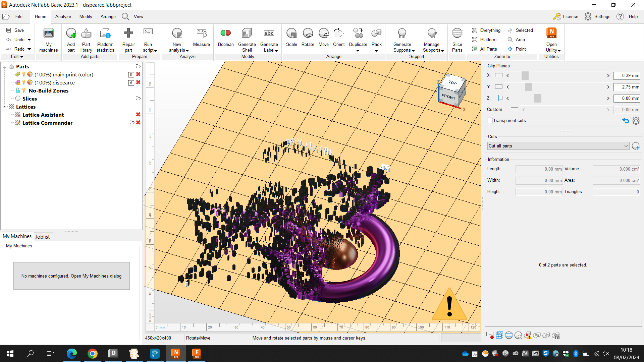The height and width of the screenshot is (362, 644).
Task: Adjust the X clip plane slider handle
Action: (525, 75)
